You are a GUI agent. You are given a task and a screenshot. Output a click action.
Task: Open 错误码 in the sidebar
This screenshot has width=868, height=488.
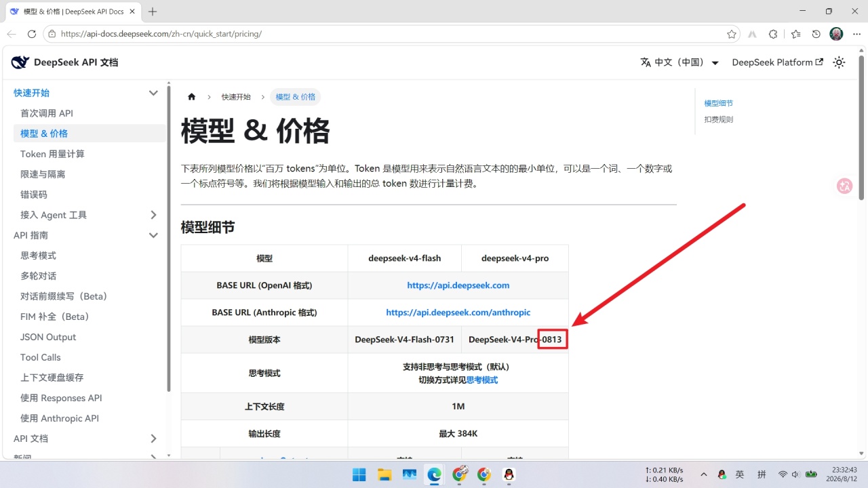34,195
